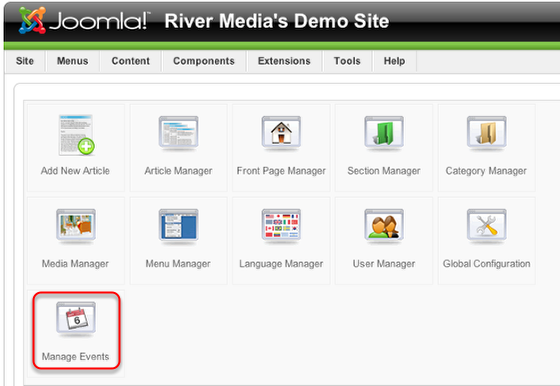Open the Content menu
Viewport: 560px width, 386px height.
pos(131,61)
